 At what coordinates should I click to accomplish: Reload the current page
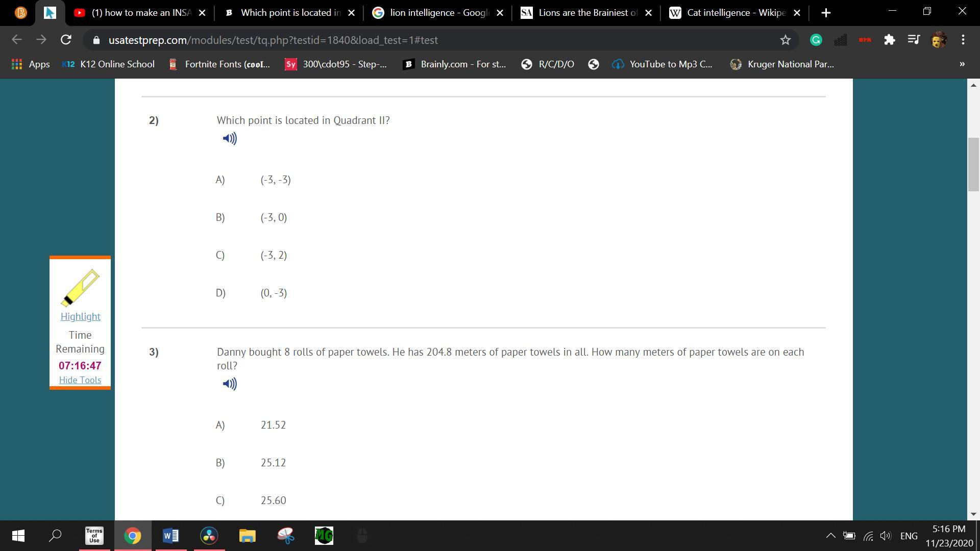tap(66, 40)
